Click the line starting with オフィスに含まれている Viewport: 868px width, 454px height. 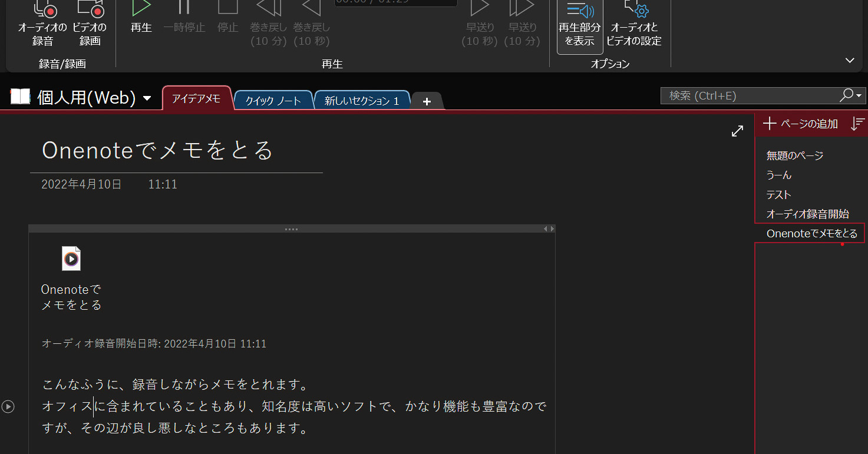pos(294,406)
